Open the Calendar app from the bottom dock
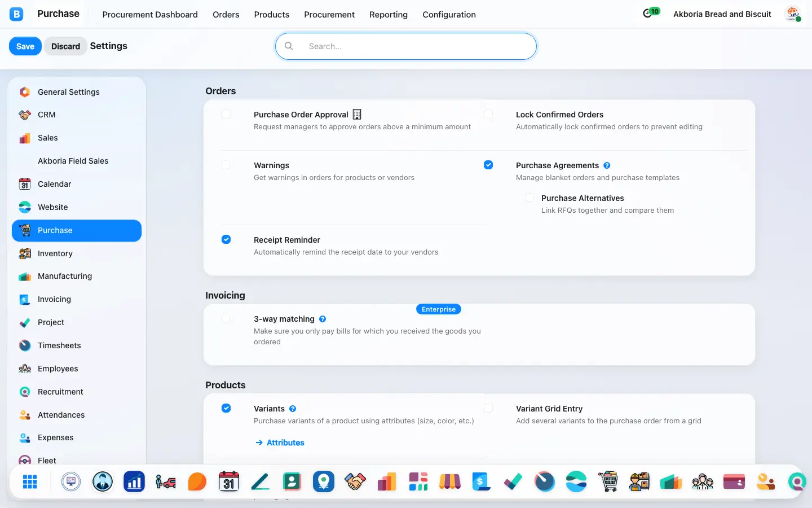Image resolution: width=812 pixels, height=508 pixels. pos(229,481)
